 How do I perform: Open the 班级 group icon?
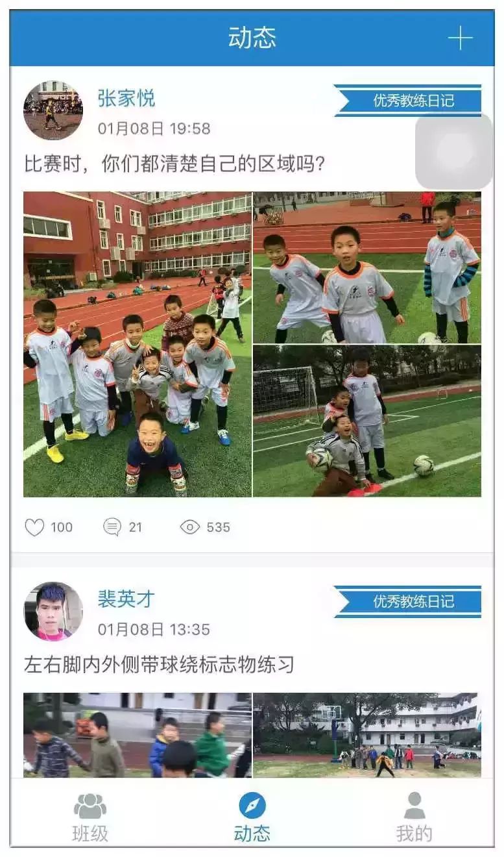90,806
